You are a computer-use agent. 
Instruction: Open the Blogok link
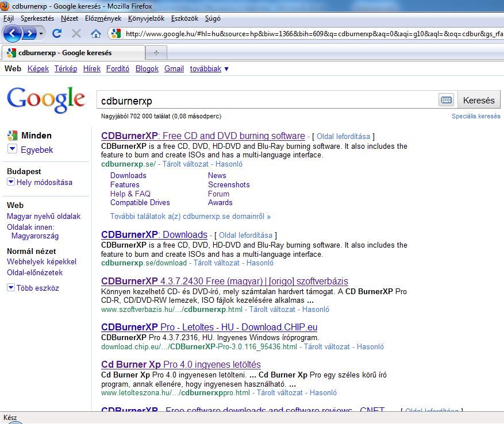[147, 69]
